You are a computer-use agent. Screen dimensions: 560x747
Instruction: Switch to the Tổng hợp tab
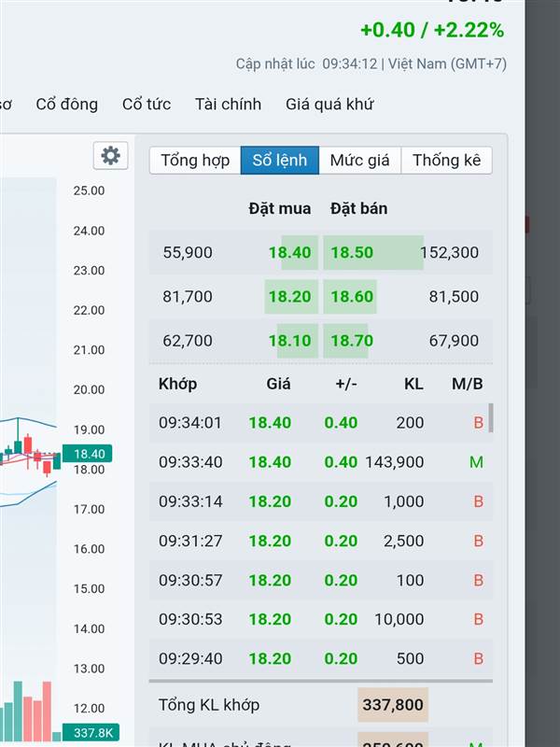(195, 160)
